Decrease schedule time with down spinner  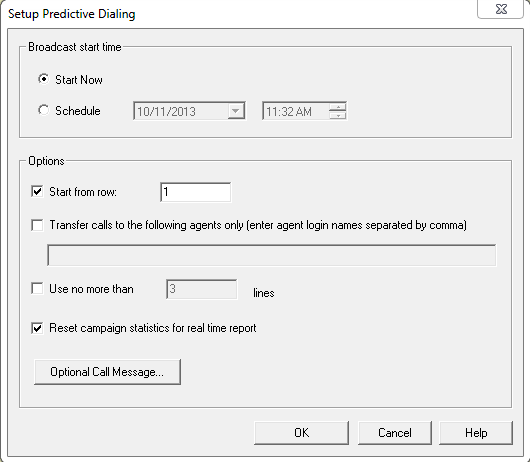[x=338, y=116]
